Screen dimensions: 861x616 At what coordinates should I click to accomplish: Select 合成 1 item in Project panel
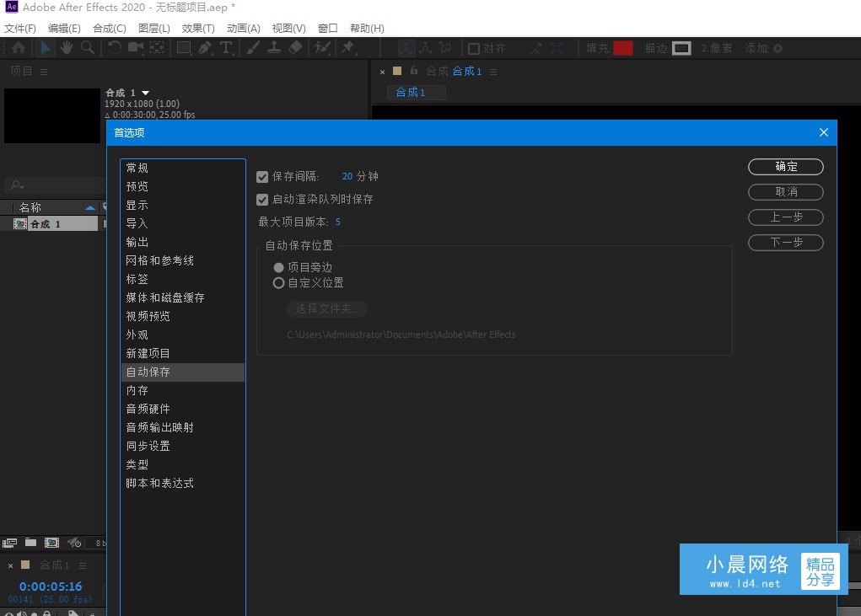pyautogui.click(x=54, y=224)
